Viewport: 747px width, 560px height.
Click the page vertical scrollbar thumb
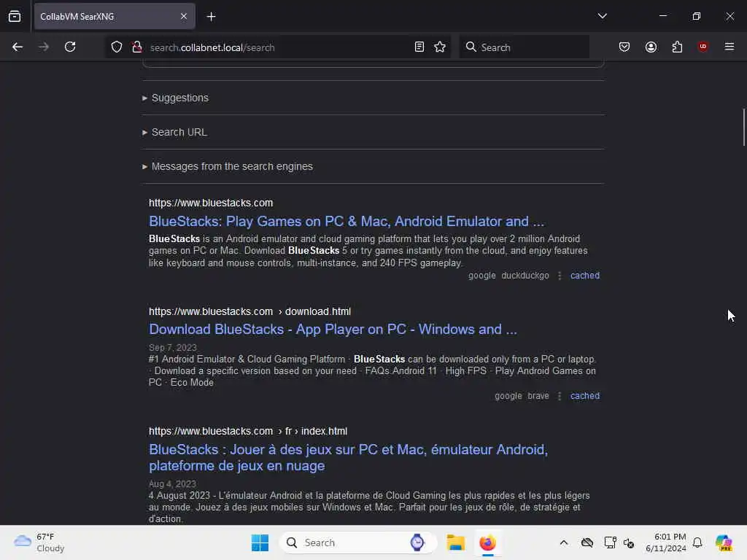tap(743, 127)
